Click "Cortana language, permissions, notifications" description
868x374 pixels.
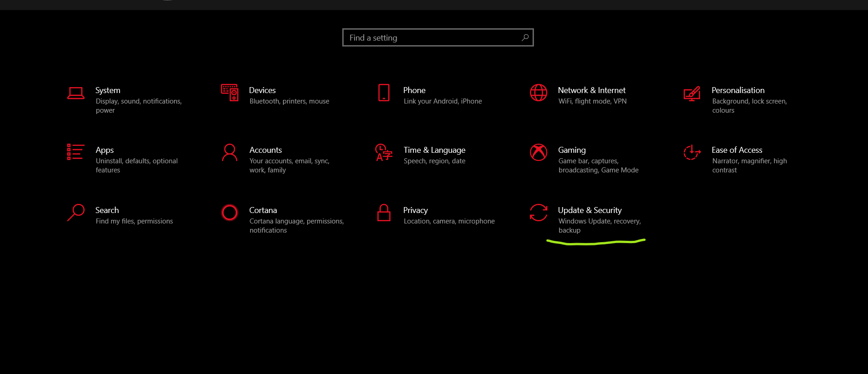point(297,226)
